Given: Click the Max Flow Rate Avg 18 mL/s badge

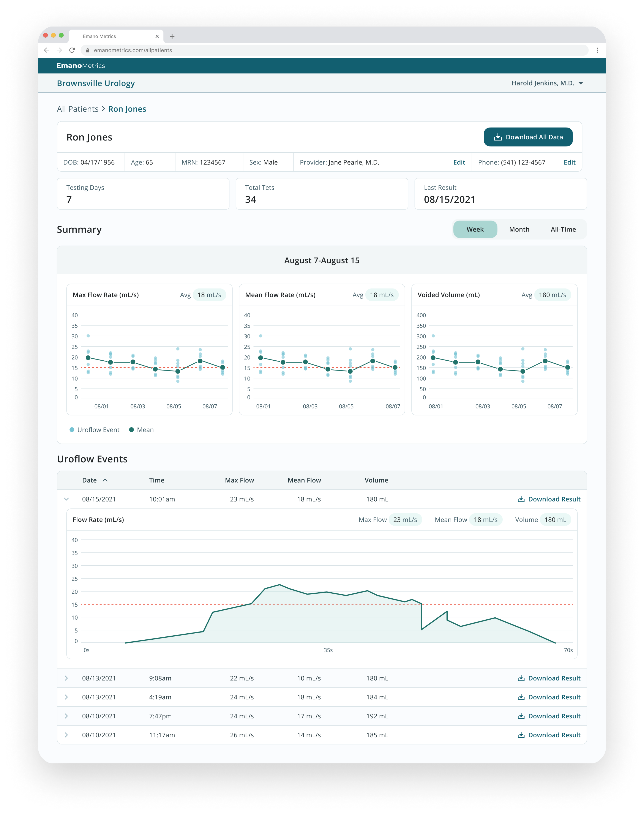Looking at the screenshot, I should tap(209, 295).
